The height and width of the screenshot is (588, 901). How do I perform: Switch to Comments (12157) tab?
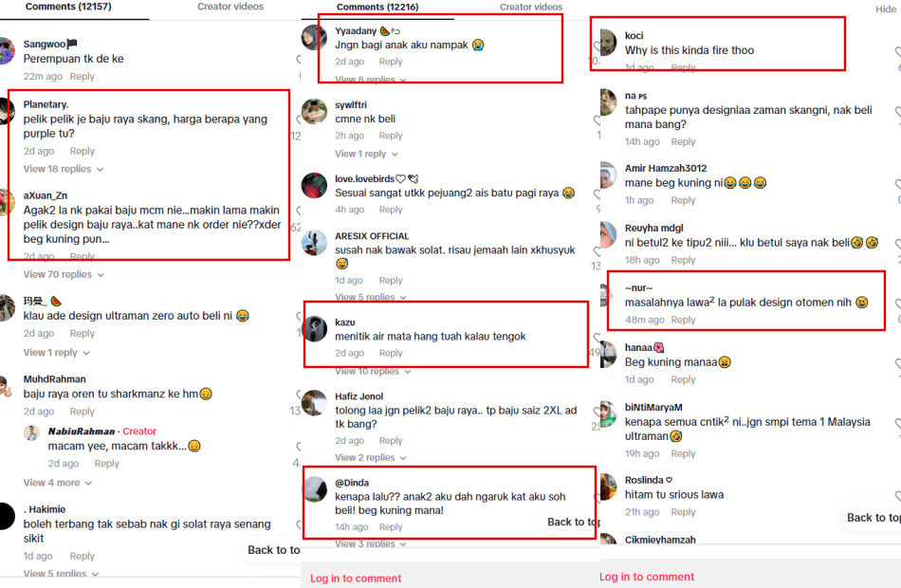[x=68, y=7]
